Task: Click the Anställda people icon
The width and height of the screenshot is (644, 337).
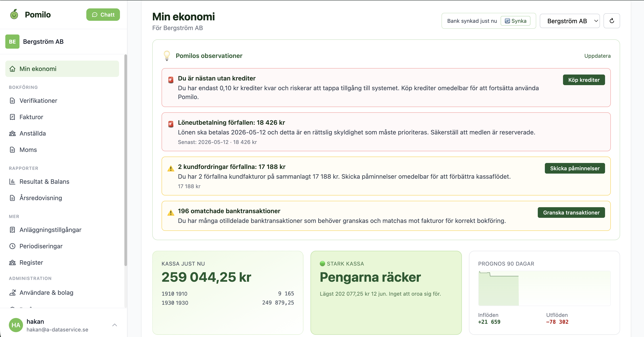Action: coord(12,133)
